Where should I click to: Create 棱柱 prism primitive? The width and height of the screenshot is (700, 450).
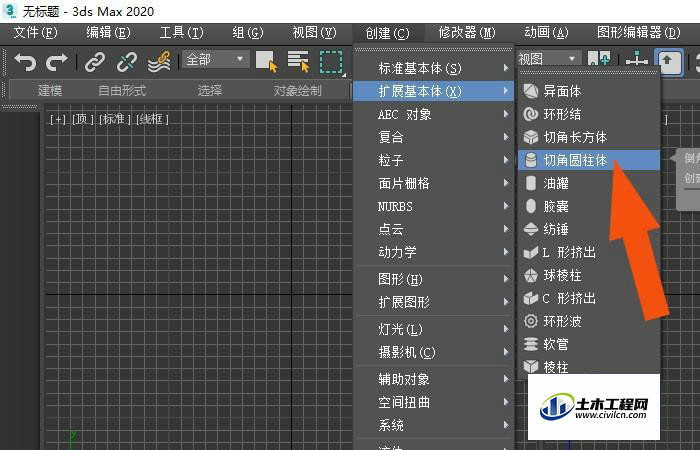click(x=589, y=367)
